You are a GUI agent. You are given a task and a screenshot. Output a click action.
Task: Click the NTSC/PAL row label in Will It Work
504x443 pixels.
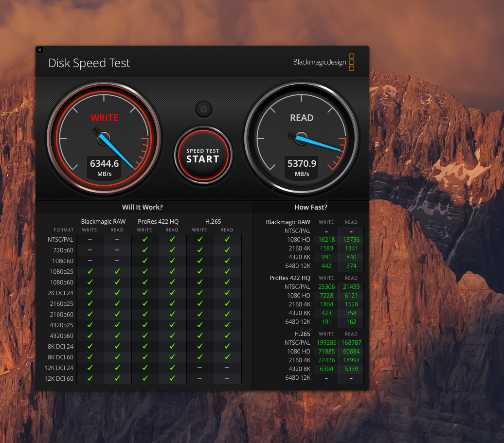pos(60,240)
